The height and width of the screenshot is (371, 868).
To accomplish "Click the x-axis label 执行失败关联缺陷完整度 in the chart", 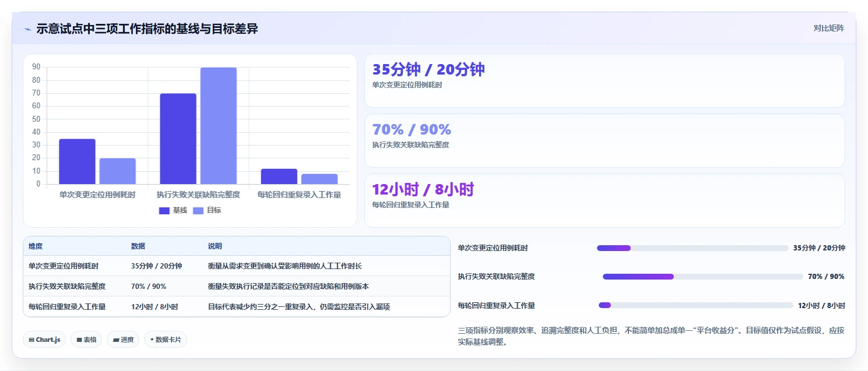I will tap(198, 195).
